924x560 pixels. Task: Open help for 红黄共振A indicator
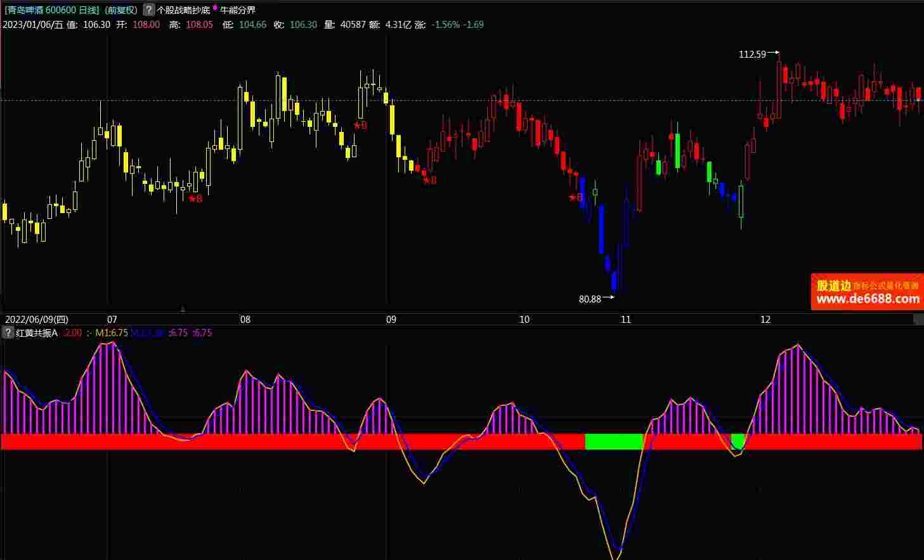[8, 332]
